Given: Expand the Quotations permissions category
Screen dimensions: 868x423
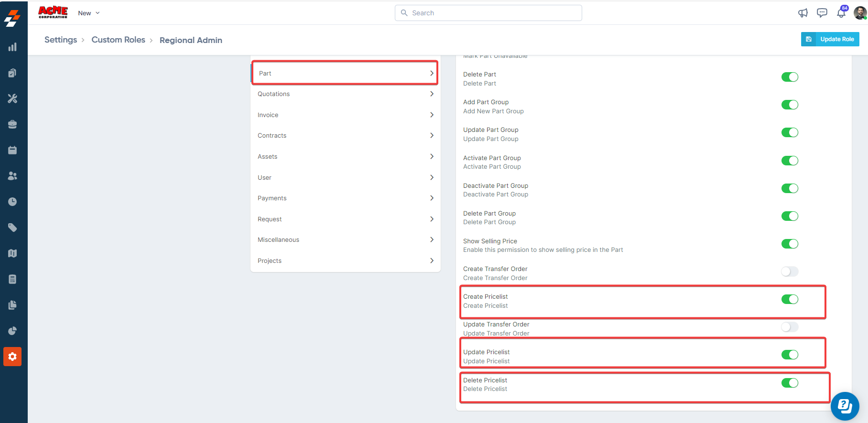Looking at the screenshot, I should [345, 94].
